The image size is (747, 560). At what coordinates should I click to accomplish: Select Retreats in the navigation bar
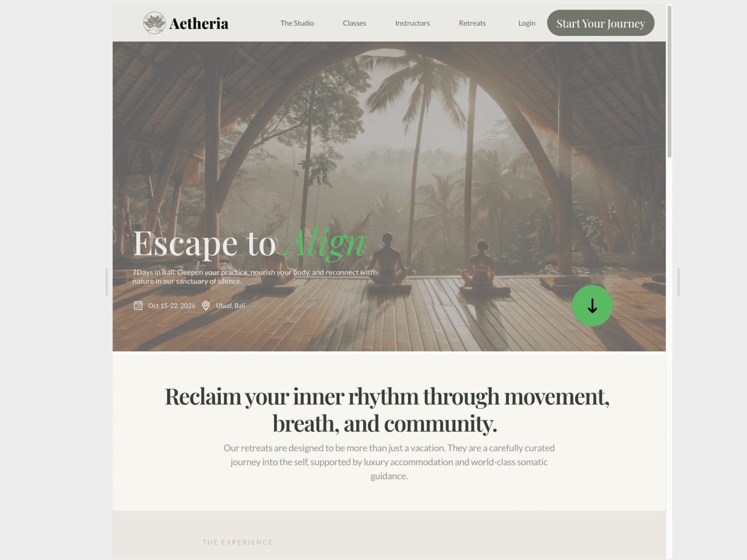(x=472, y=23)
